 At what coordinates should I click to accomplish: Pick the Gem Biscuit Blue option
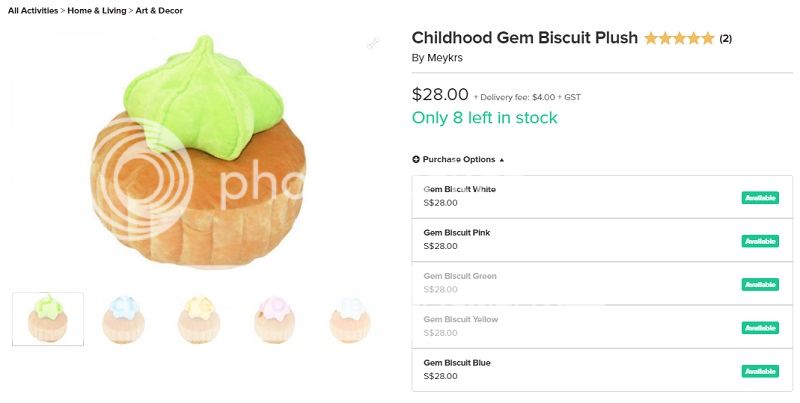coord(457,363)
